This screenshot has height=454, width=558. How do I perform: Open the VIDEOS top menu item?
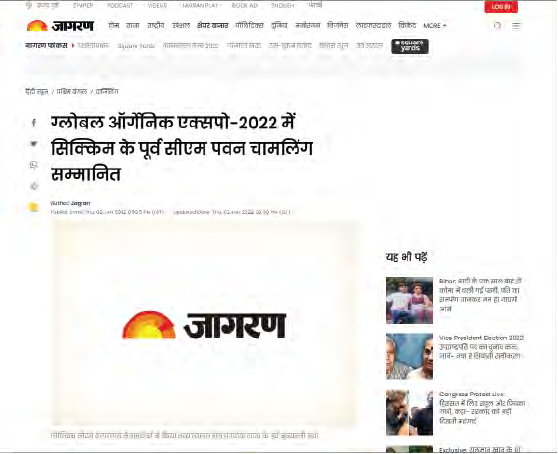click(x=157, y=6)
